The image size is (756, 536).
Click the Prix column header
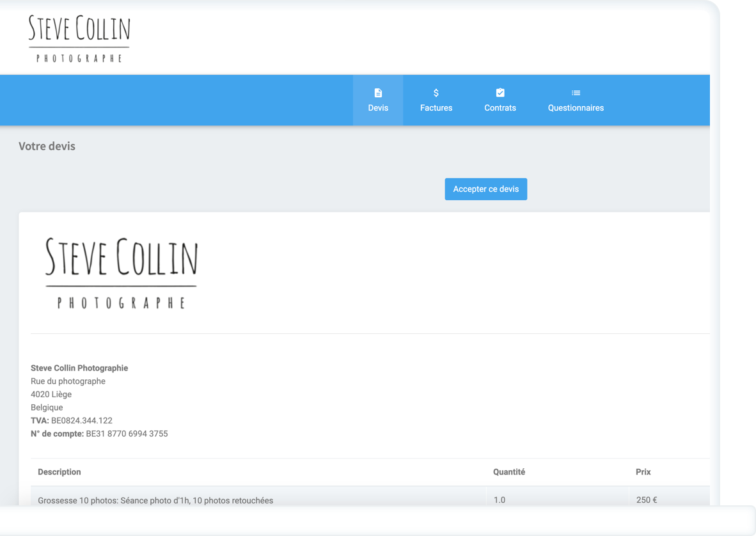[643, 472]
